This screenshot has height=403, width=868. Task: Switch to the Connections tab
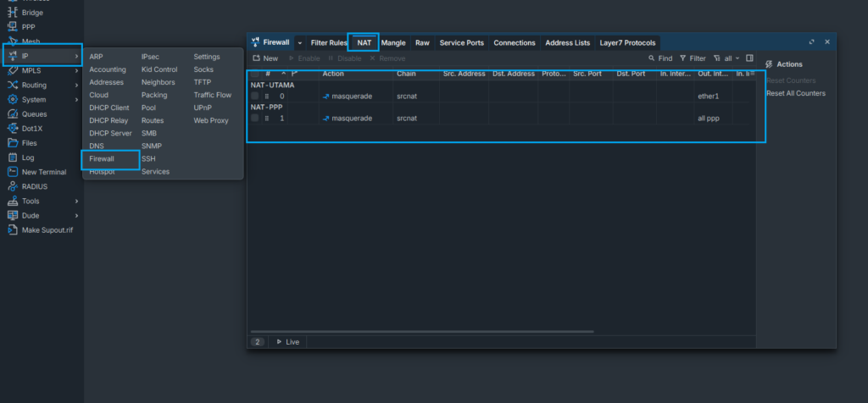515,42
